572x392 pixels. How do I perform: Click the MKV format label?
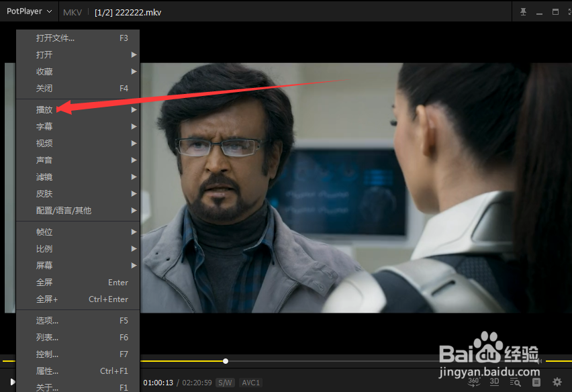pos(73,12)
